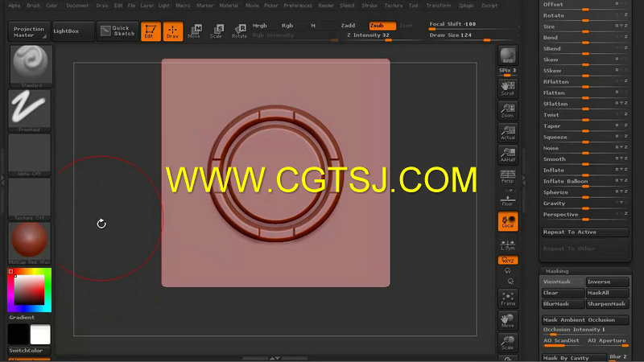Click the AAHalf view icon
This screenshot has height=362, width=644.
(508, 154)
